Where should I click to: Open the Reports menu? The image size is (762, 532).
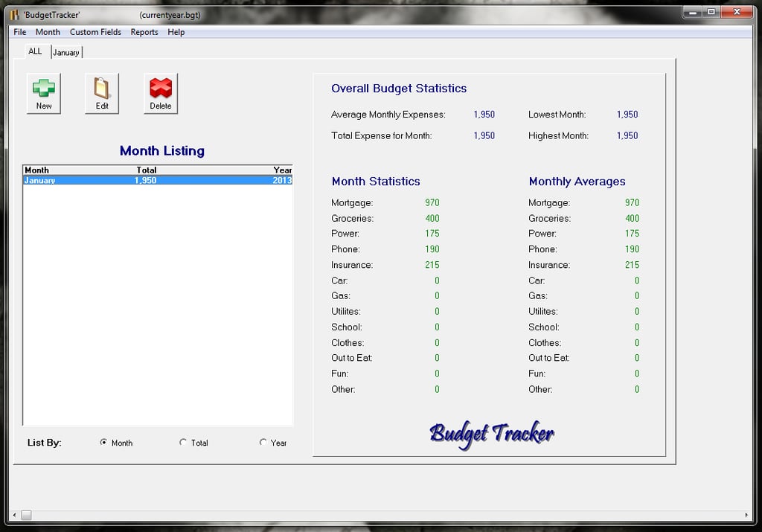coord(144,32)
